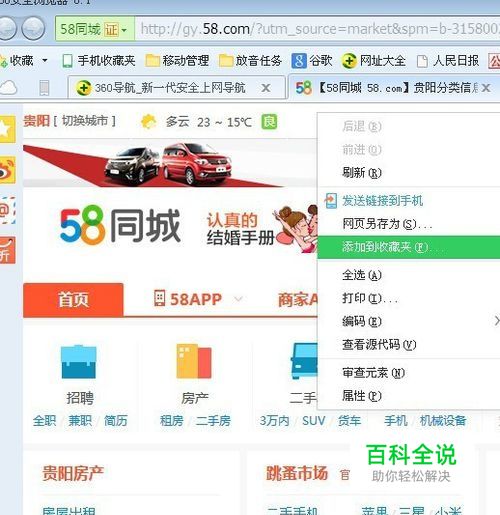Open the Weibo sidebar icon

(x=7, y=170)
